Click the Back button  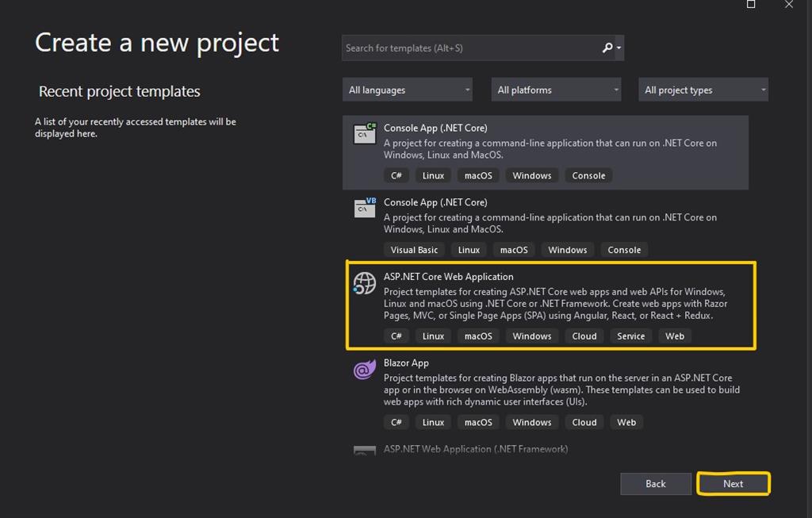click(655, 483)
